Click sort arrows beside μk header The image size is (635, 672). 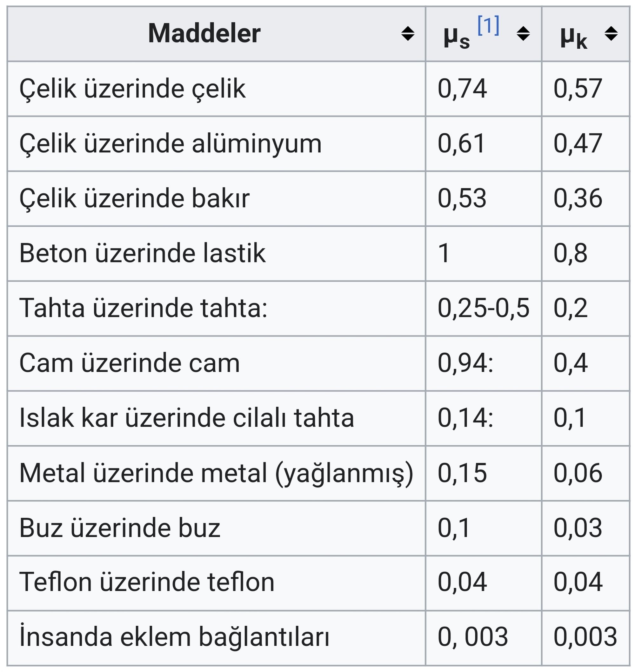611,34
